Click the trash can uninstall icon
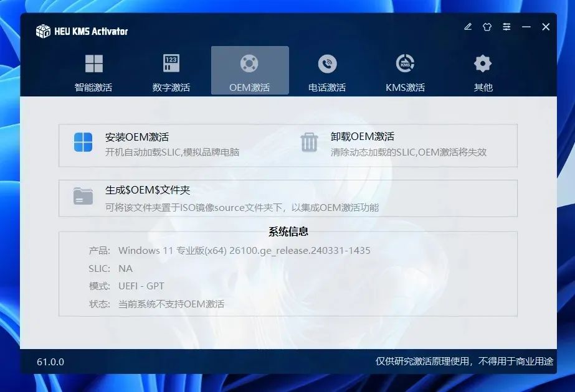Image resolution: width=575 pixels, height=392 pixels. [309, 142]
